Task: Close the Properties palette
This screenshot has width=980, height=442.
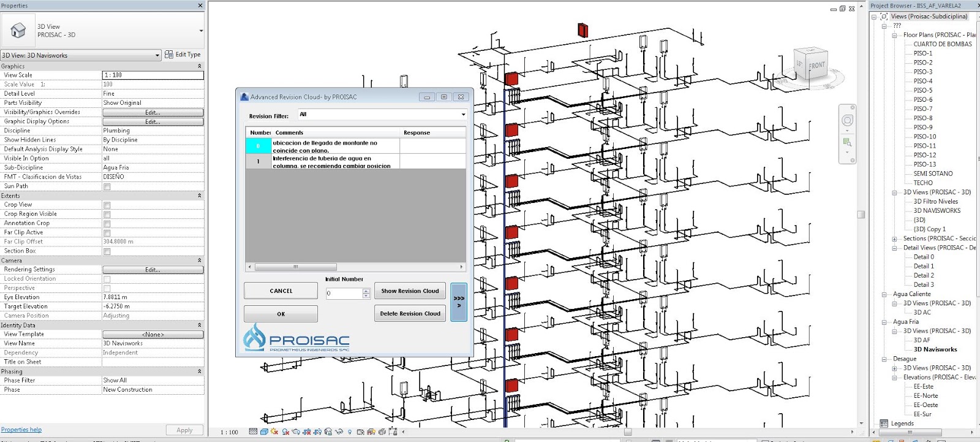Action: pos(200,6)
